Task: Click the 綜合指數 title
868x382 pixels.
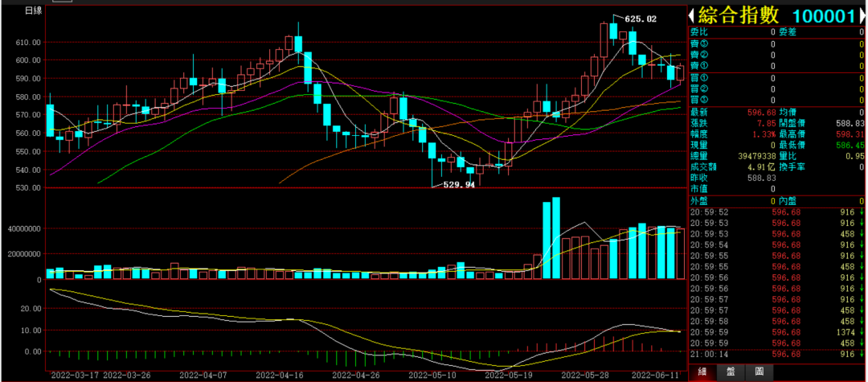Action: (x=739, y=15)
